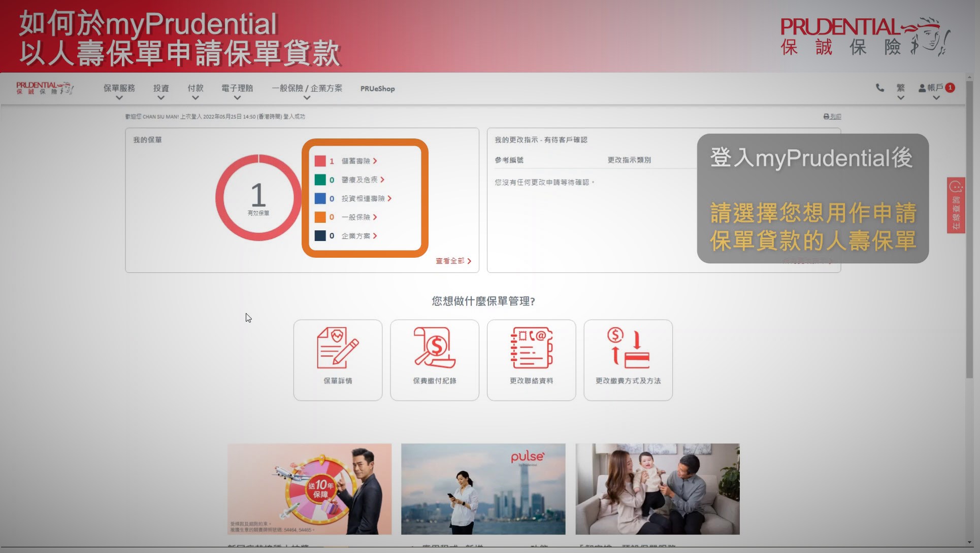Open the 保費繳付紀錄 premium payment record card

[x=435, y=360]
